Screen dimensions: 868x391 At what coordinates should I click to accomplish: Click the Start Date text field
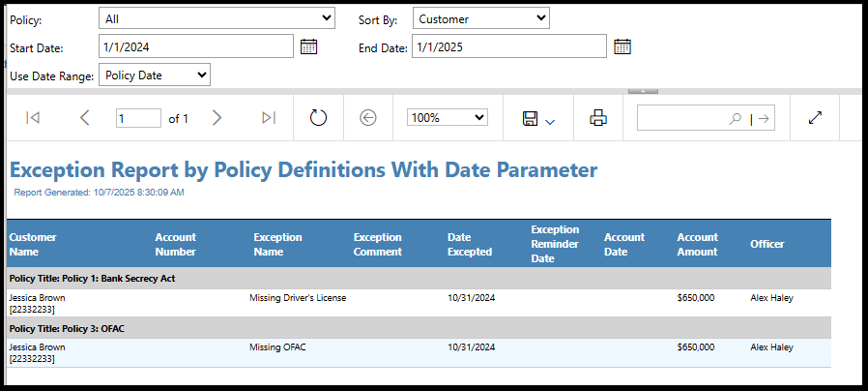(195, 46)
